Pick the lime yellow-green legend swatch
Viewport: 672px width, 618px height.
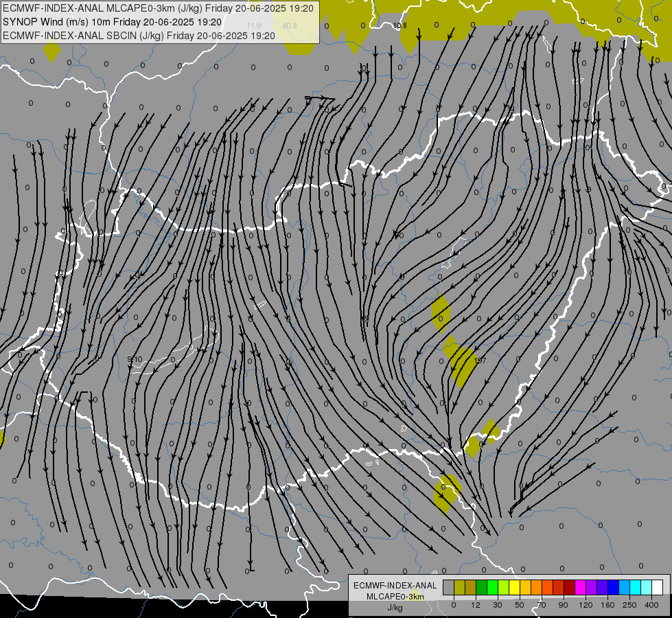click(504, 587)
